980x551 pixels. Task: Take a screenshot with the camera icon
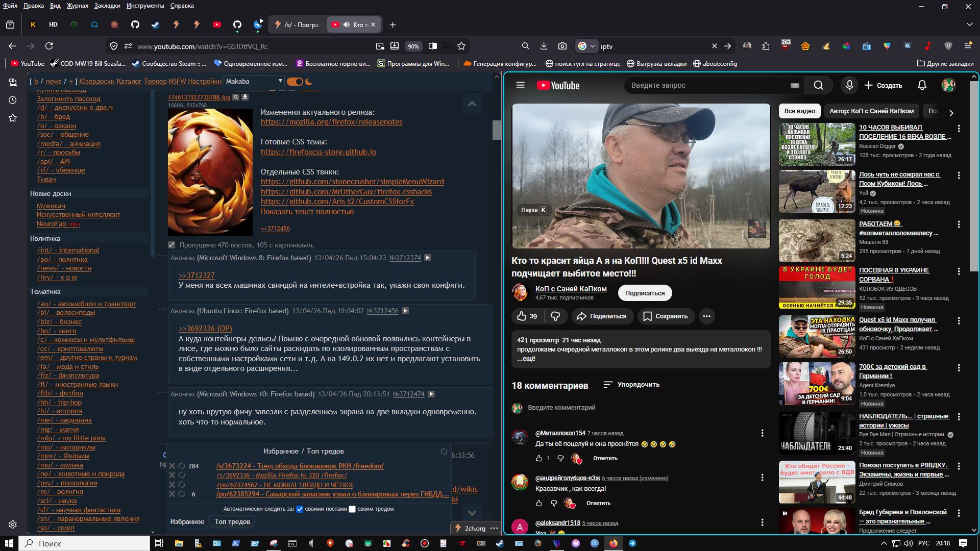pyautogui.click(x=562, y=46)
